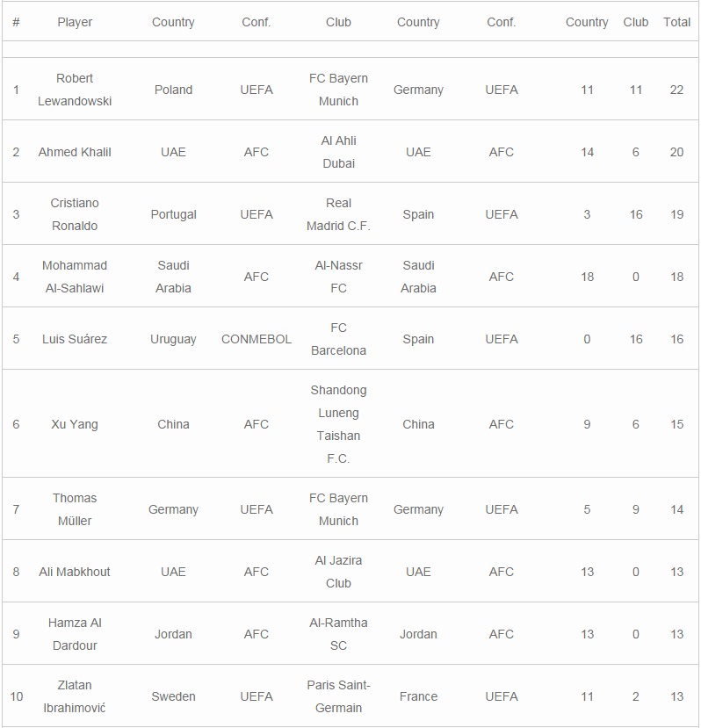Select the Xu Yang player cell
This screenshot has height=728, width=701.
(75, 424)
